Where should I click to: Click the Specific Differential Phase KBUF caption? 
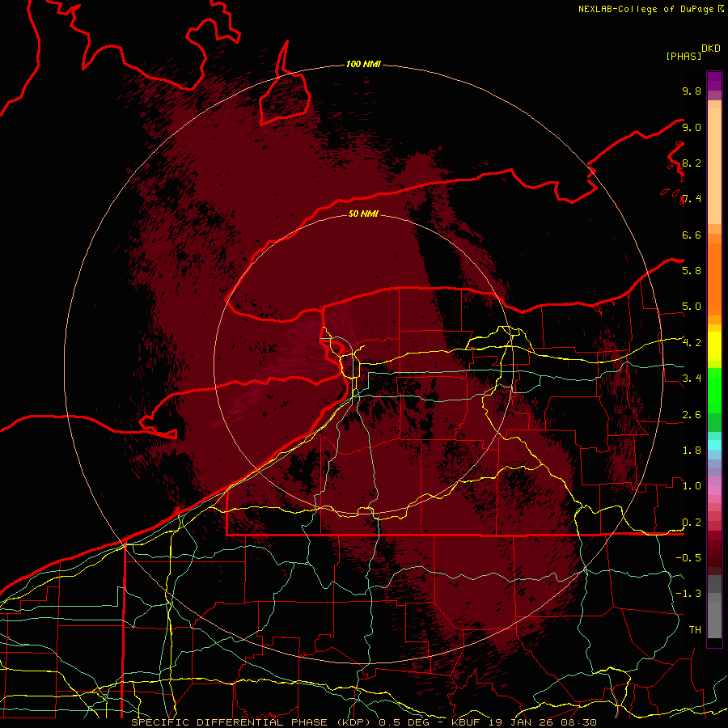363,722
